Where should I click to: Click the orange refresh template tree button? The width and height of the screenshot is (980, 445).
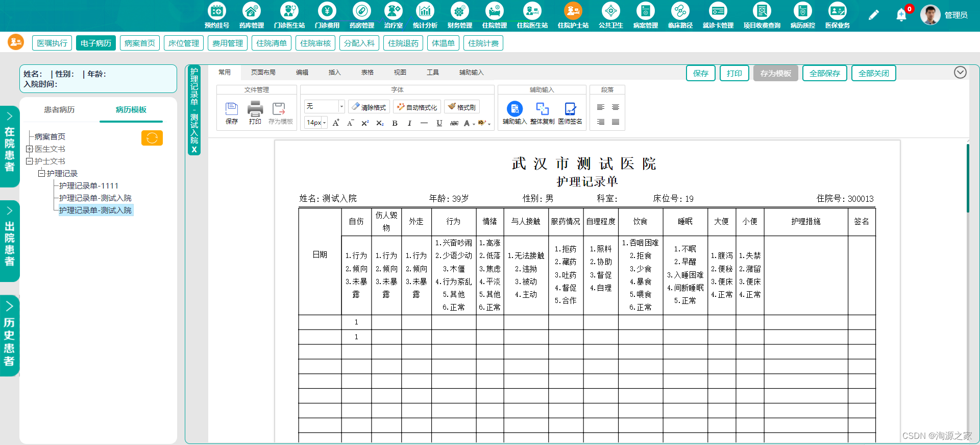coord(152,138)
